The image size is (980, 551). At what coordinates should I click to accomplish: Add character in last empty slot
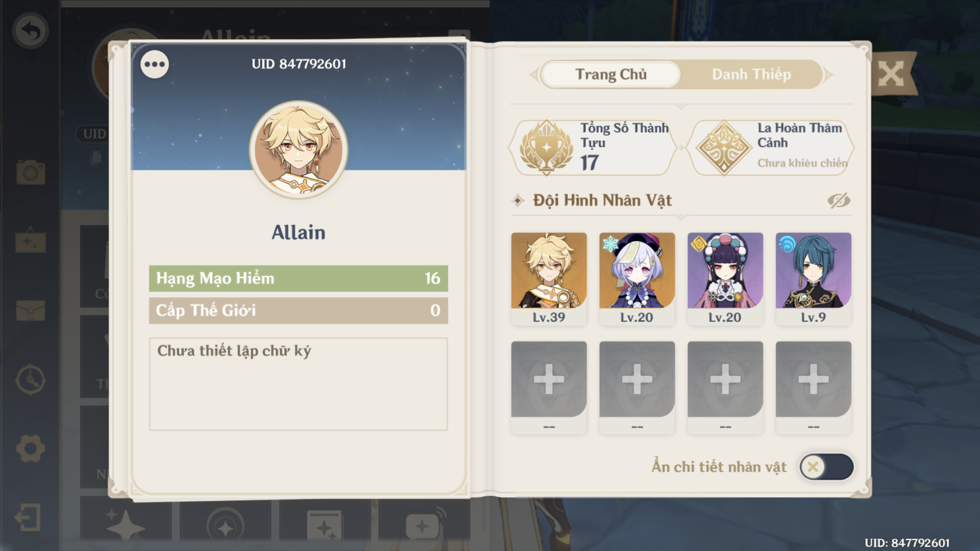pos(813,387)
